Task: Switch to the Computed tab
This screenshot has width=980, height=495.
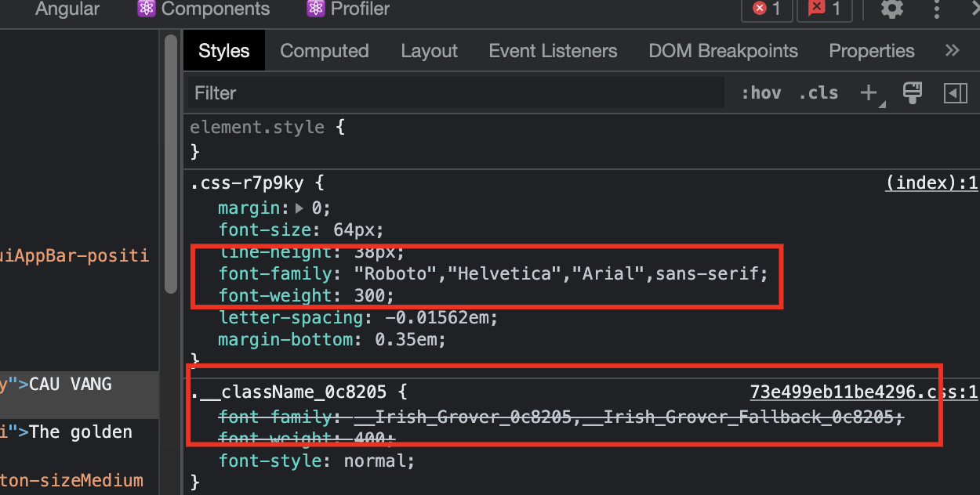Action: 324,50
